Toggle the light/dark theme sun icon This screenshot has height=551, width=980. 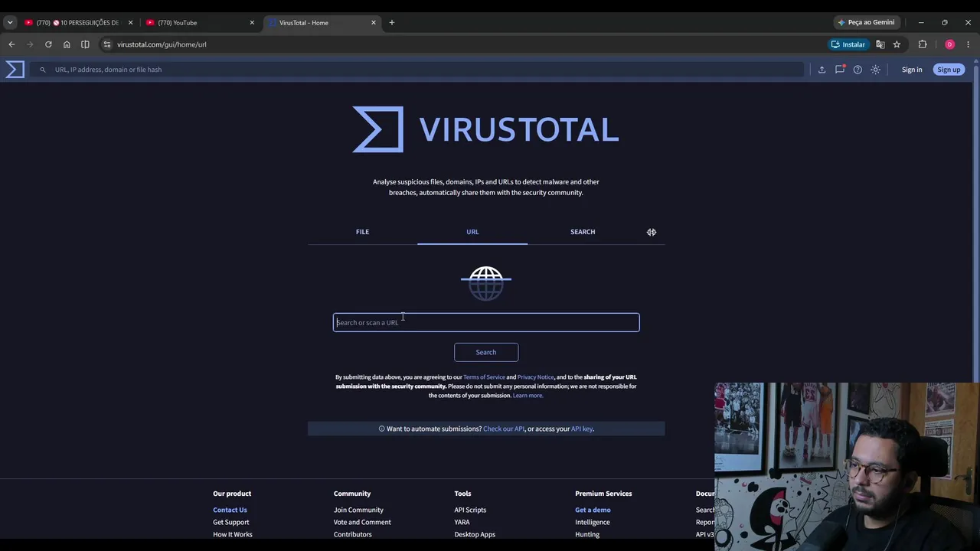pos(876,70)
